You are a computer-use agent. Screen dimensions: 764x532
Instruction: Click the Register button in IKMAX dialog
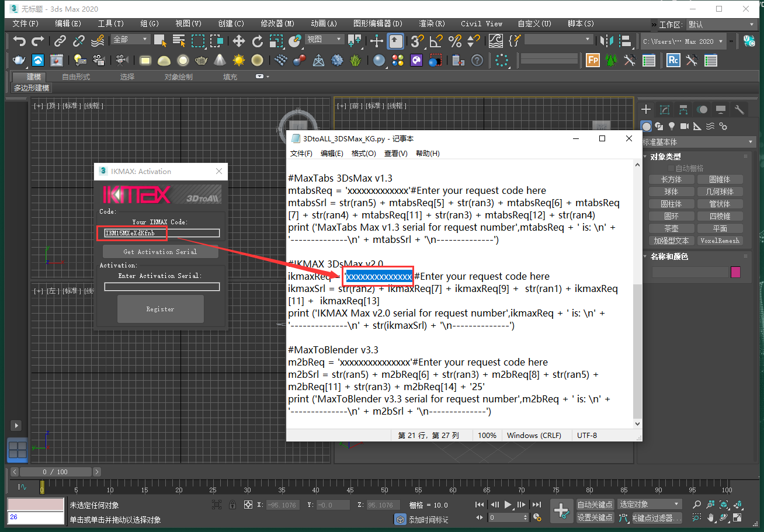tap(160, 309)
